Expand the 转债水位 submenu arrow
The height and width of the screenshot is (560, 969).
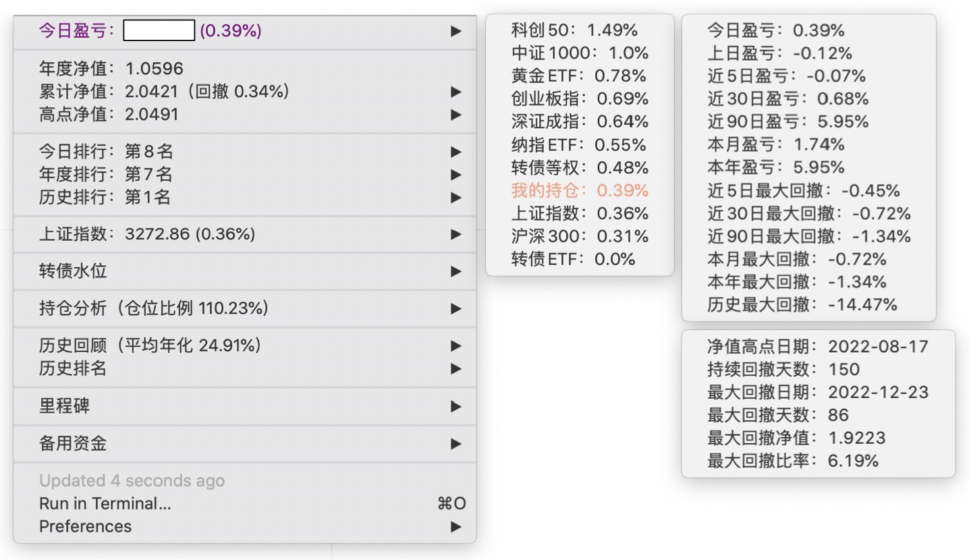456,272
